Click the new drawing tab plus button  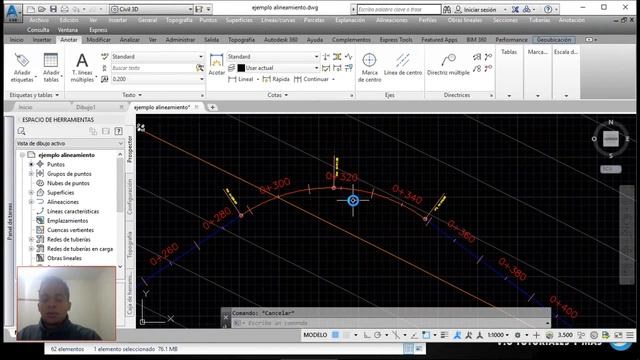212,107
